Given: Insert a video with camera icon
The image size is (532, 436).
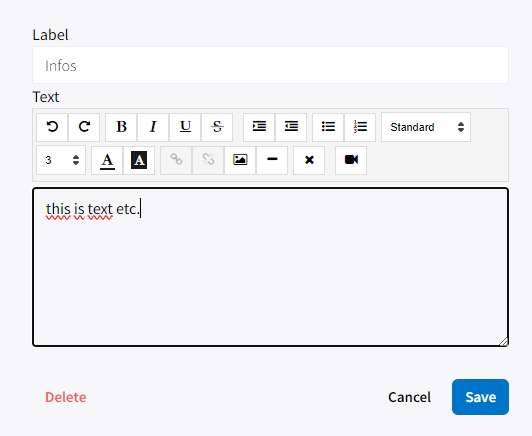Looking at the screenshot, I should pyautogui.click(x=351, y=160).
